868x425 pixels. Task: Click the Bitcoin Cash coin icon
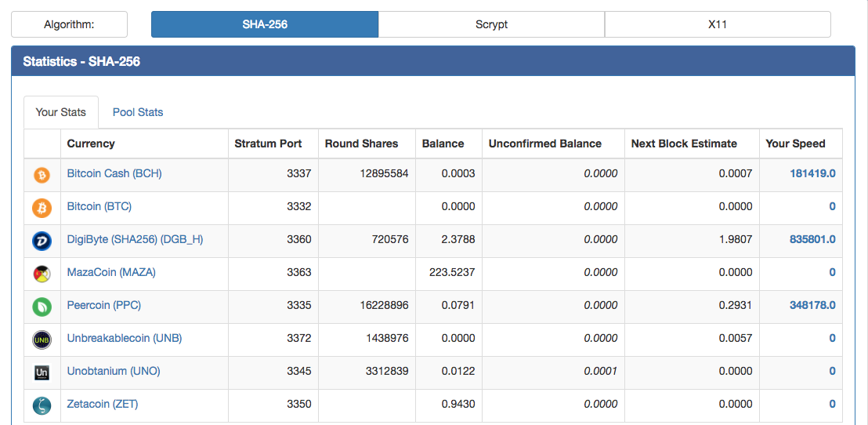tap(42, 175)
